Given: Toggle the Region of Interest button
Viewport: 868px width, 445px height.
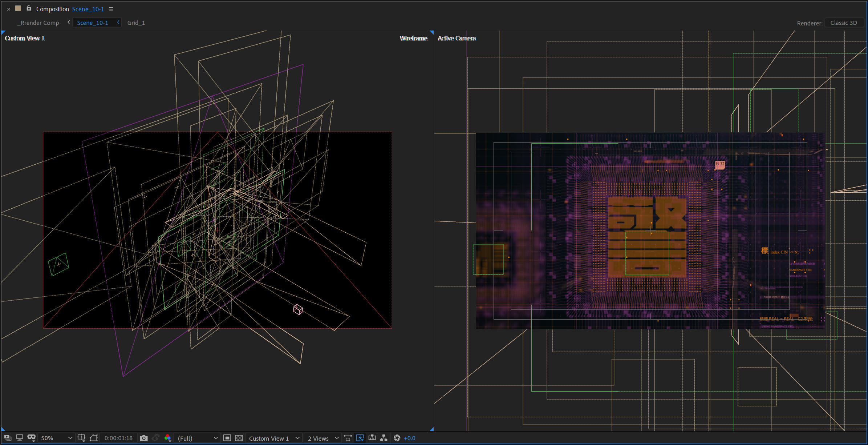Looking at the screenshot, I should click(x=227, y=438).
